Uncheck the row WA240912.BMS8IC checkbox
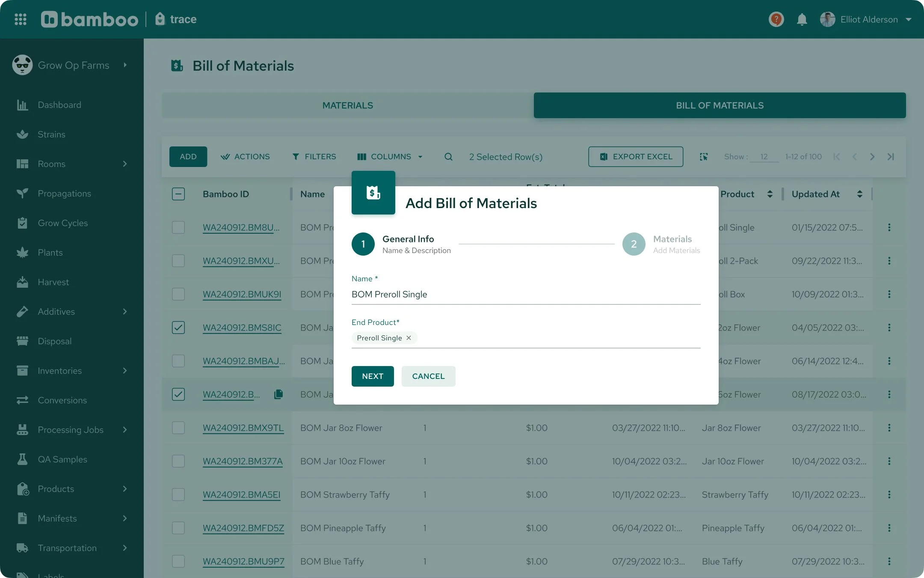This screenshot has width=924, height=578. 178,328
